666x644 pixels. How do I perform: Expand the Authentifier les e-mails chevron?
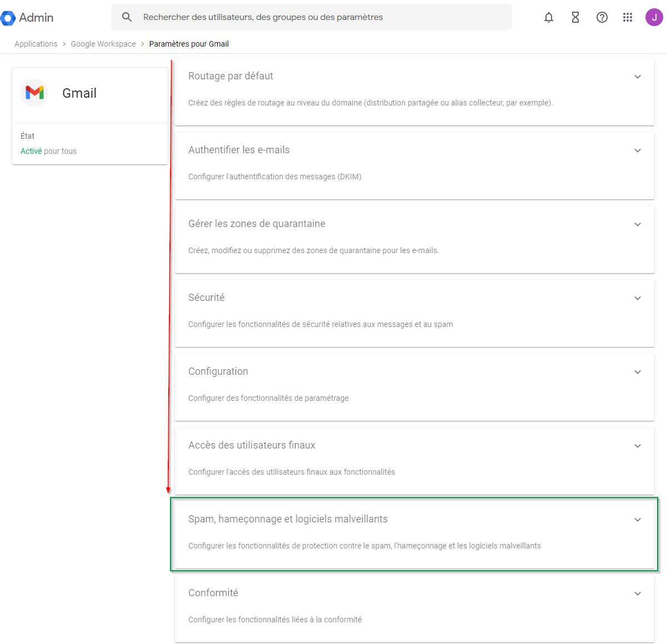[x=638, y=150]
